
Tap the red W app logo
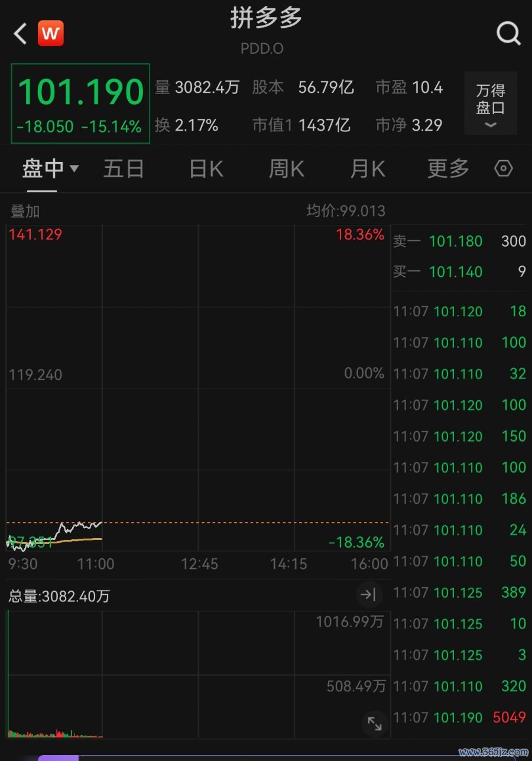[51, 34]
